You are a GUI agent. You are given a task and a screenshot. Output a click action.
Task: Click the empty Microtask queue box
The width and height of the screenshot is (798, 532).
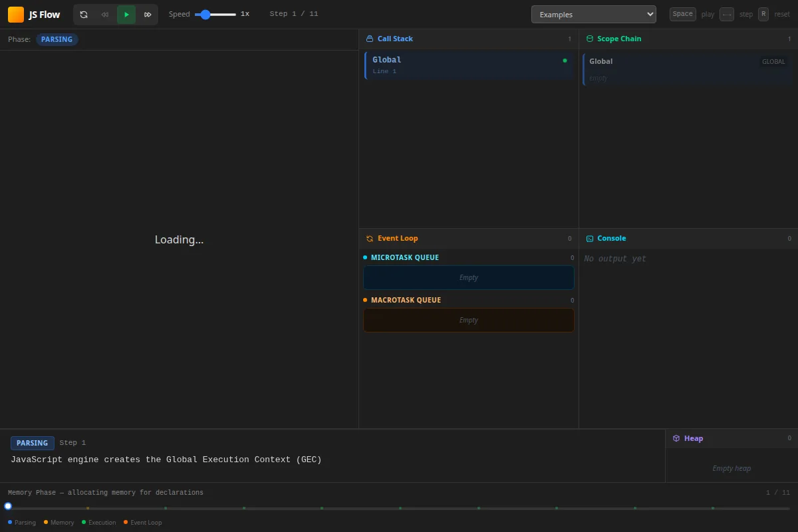pos(469,278)
